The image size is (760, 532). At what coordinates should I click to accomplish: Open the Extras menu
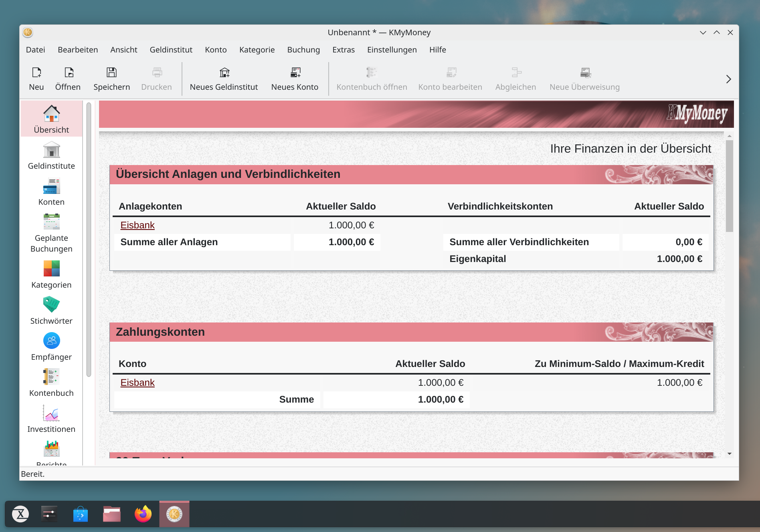pos(344,50)
